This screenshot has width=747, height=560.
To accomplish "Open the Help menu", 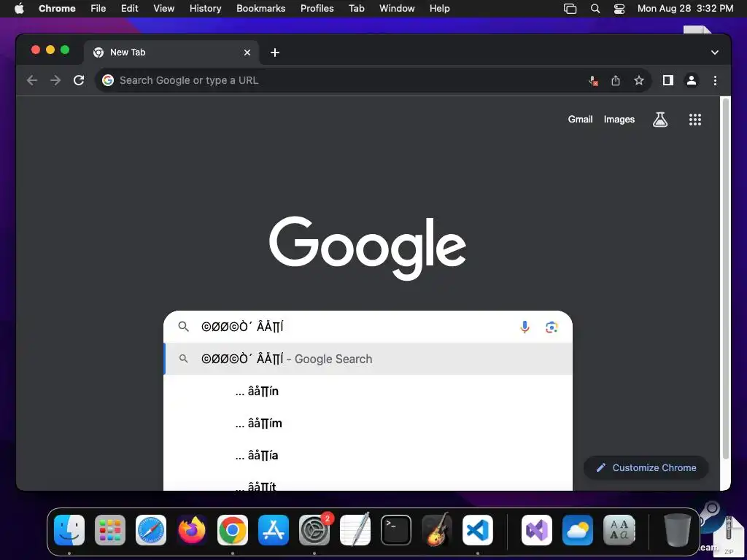I will (439, 9).
